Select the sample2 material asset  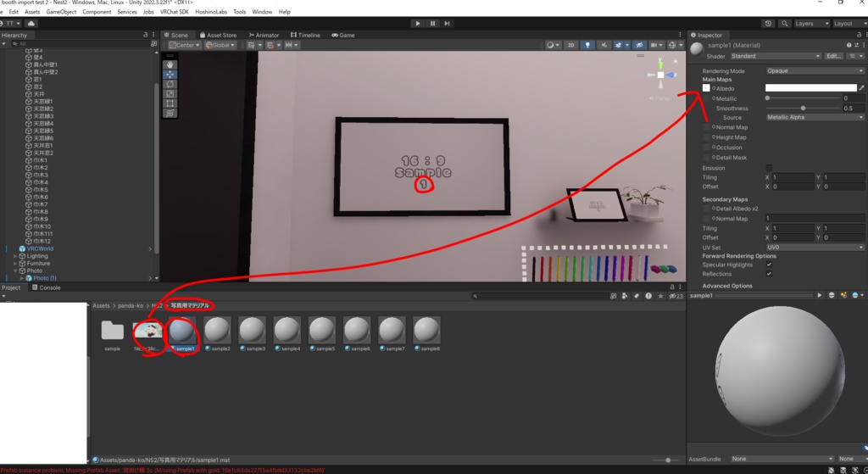[217, 334]
